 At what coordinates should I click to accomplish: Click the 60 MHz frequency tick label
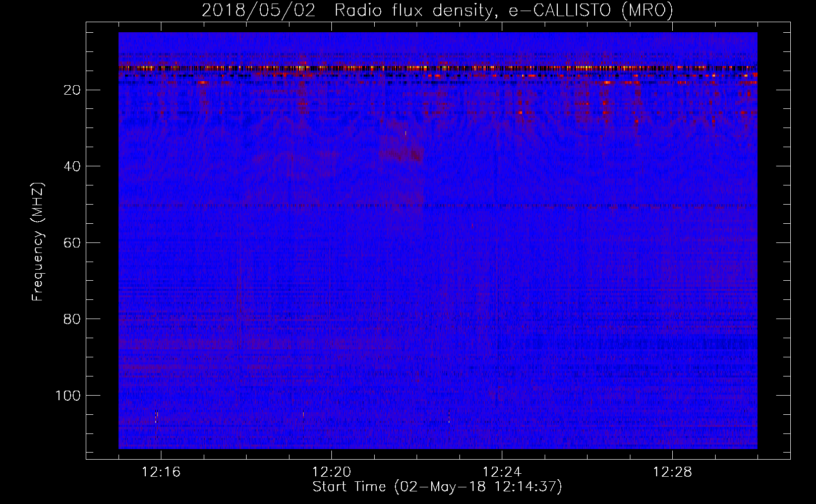coord(73,243)
